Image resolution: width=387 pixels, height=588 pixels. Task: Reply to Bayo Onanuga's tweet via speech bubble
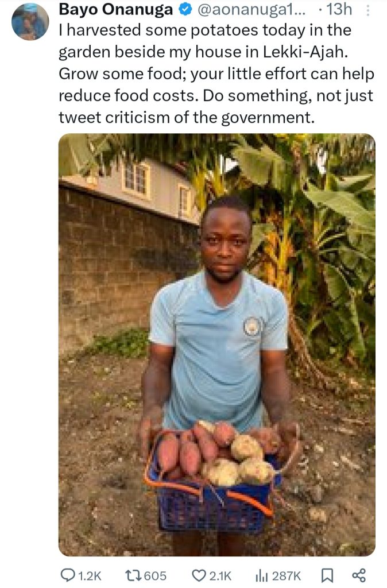point(67,575)
